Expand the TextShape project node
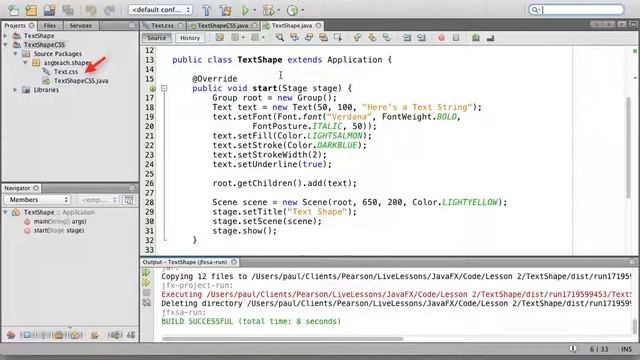640x360 pixels. pos(6,36)
